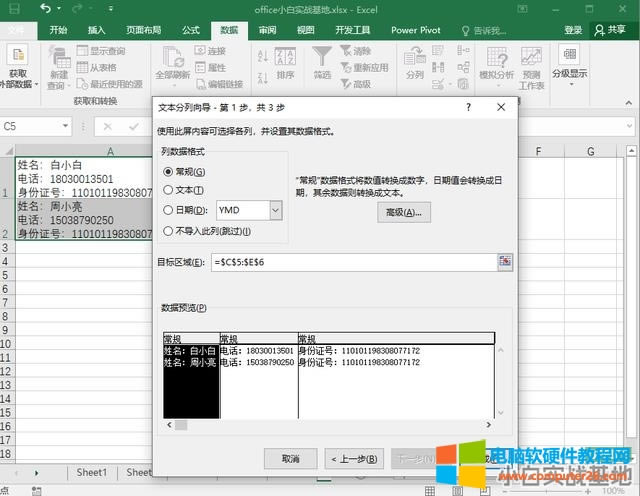
Task: Open the 审阅 ribbon tab
Action: click(x=267, y=30)
